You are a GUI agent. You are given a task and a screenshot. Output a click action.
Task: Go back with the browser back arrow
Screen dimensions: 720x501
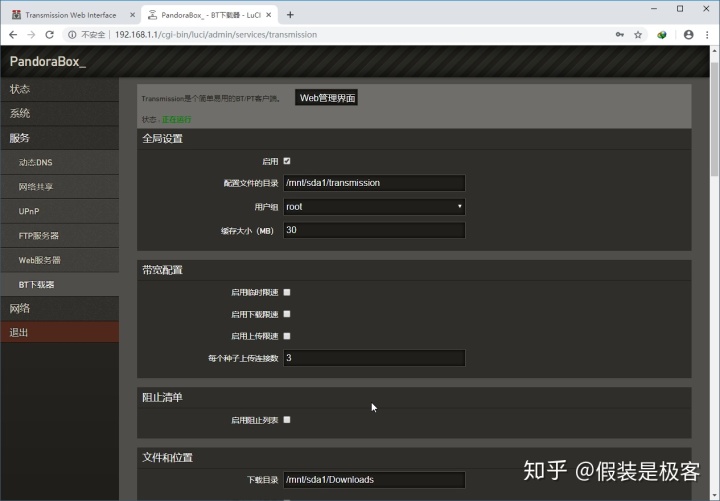coord(13,34)
